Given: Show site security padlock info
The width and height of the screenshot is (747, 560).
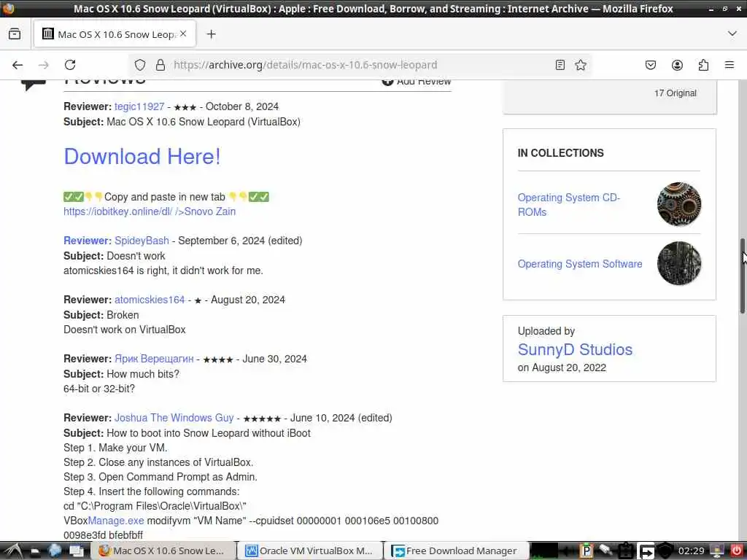Looking at the screenshot, I should 160,65.
